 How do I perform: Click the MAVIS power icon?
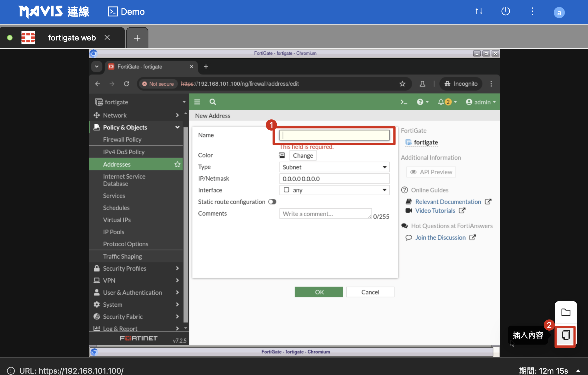(505, 11)
